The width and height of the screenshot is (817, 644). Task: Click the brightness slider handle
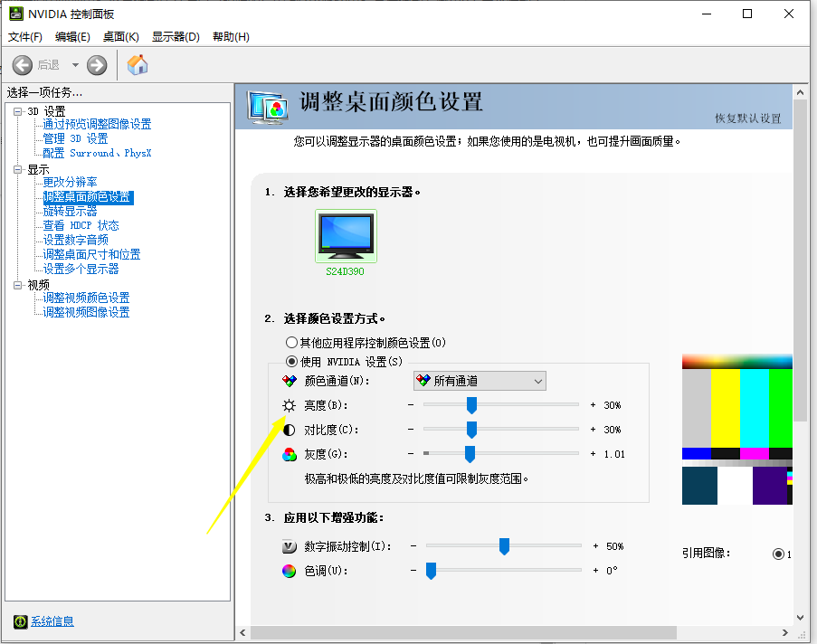(x=471, y=405)
